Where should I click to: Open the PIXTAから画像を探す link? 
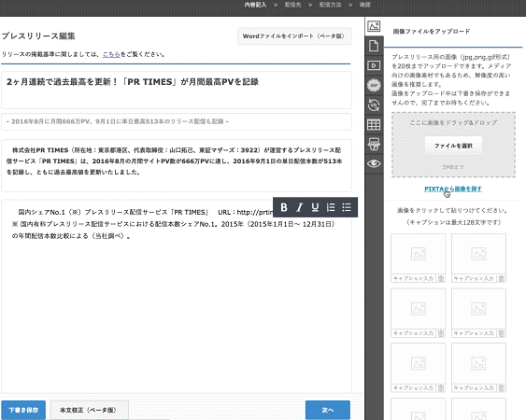click(x=453, y=189)
